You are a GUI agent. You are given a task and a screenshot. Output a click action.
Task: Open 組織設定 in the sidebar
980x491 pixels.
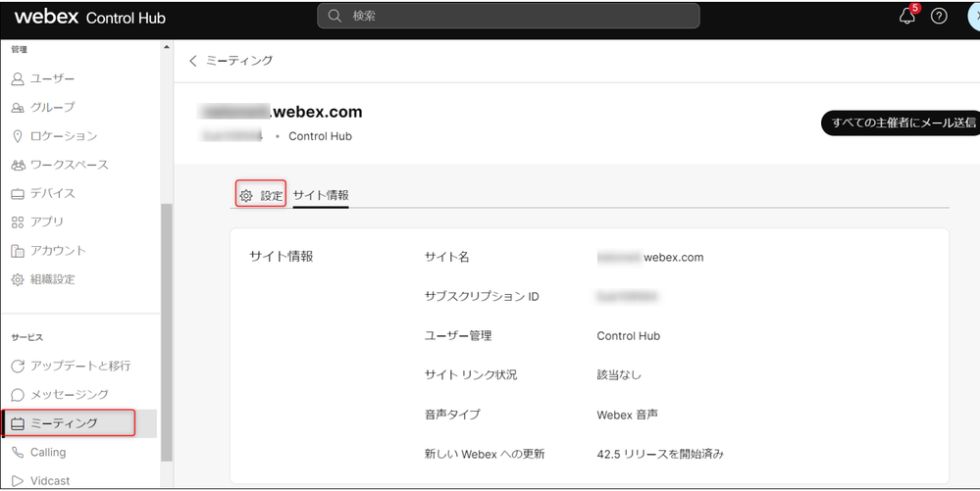53,279
